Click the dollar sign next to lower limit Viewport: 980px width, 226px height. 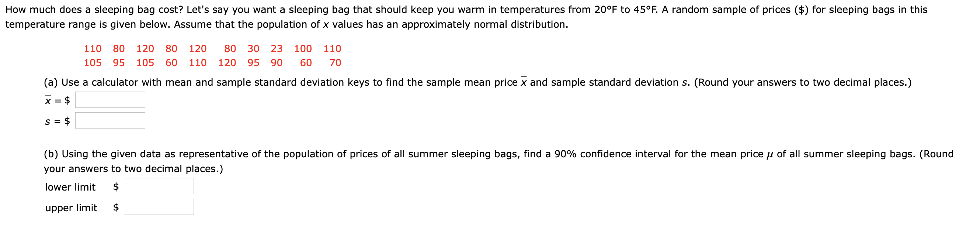tap(116, 187)
